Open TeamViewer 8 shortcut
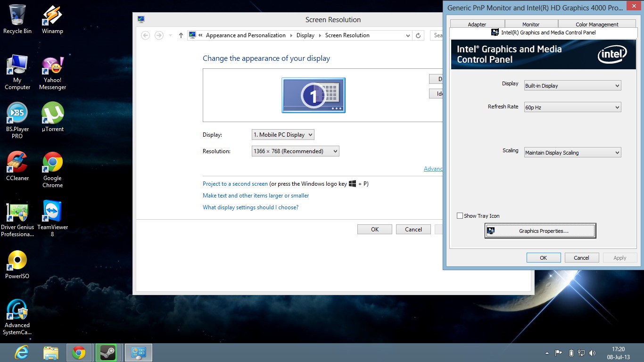The width and height of the screenshot is (644, 362). [x=52, y=212]
